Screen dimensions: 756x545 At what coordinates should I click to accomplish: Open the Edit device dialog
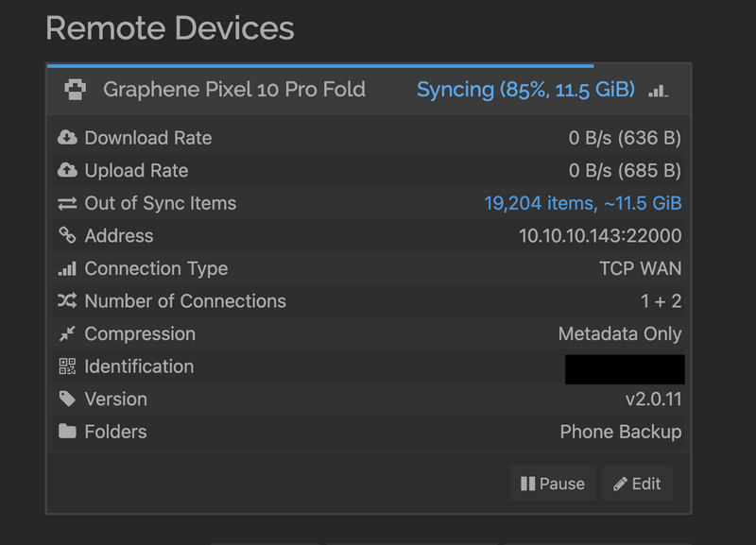[637, 484]
